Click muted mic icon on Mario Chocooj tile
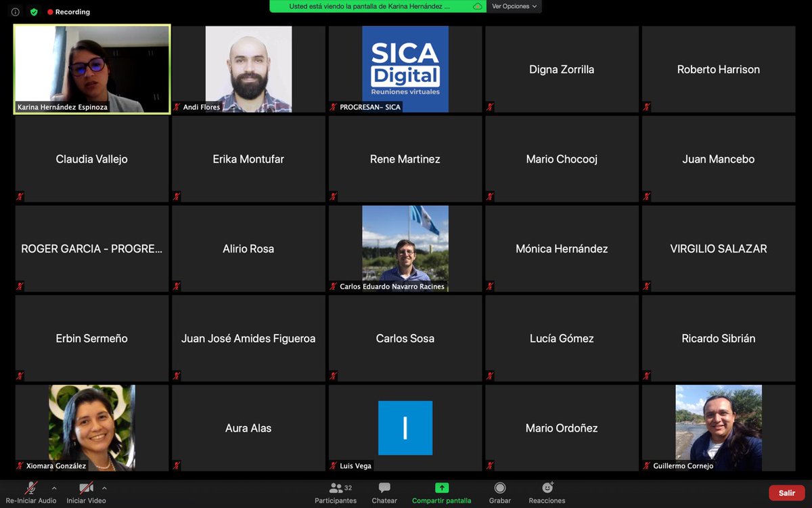Image resolution: width=812 pixels, height=508 pixels. click(490, 196)
